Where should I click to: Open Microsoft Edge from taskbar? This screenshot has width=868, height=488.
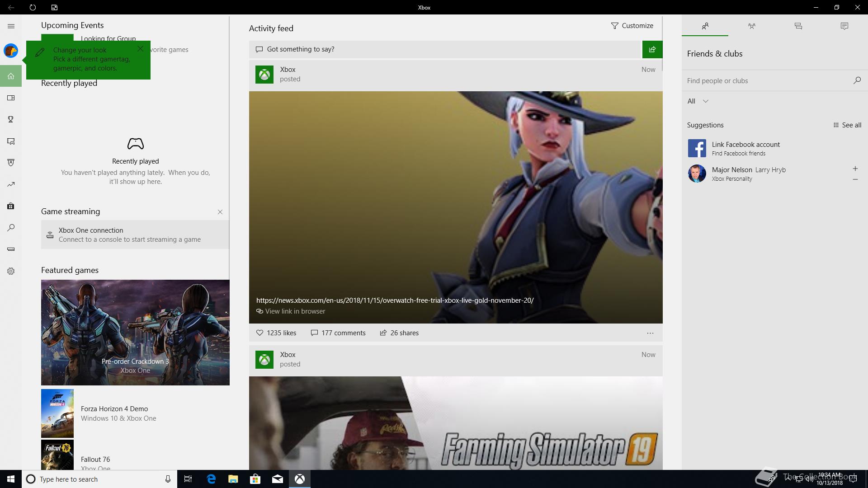[x=211, y=479]
